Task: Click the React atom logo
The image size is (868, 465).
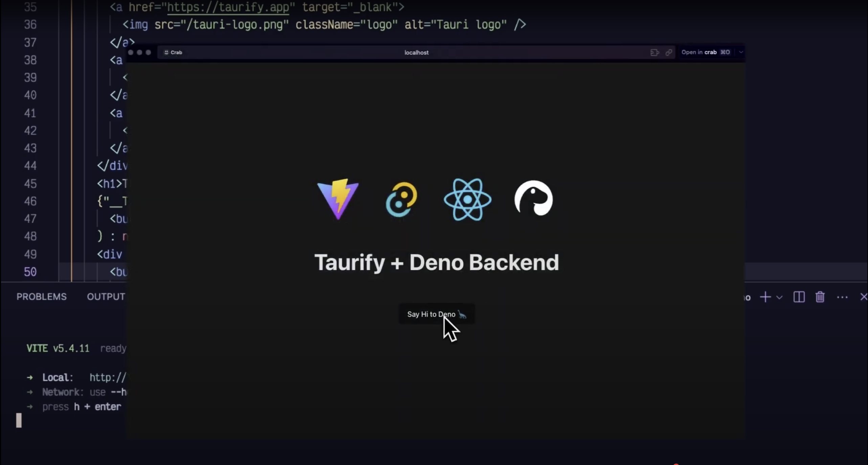Action: [x=467, y=199]
